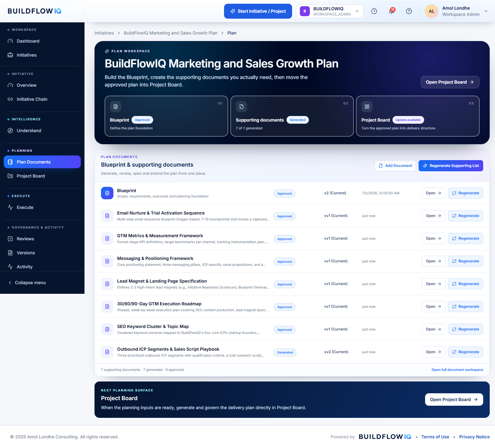The width and height of the screenshot is (495, 448).
Task: Click the BuildFlowIQ logo in header
Action: click(34, 11)
